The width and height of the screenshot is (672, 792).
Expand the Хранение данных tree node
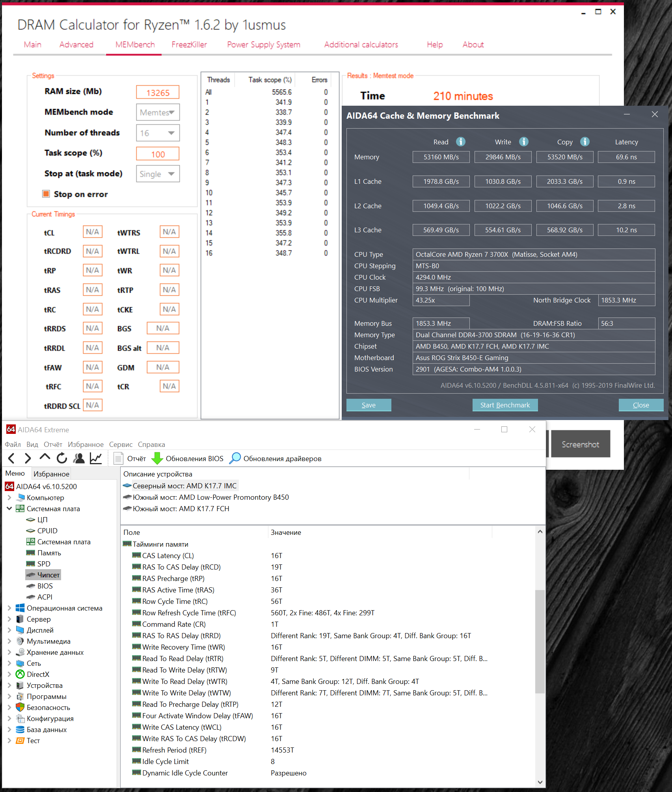(x=9, y=652)
